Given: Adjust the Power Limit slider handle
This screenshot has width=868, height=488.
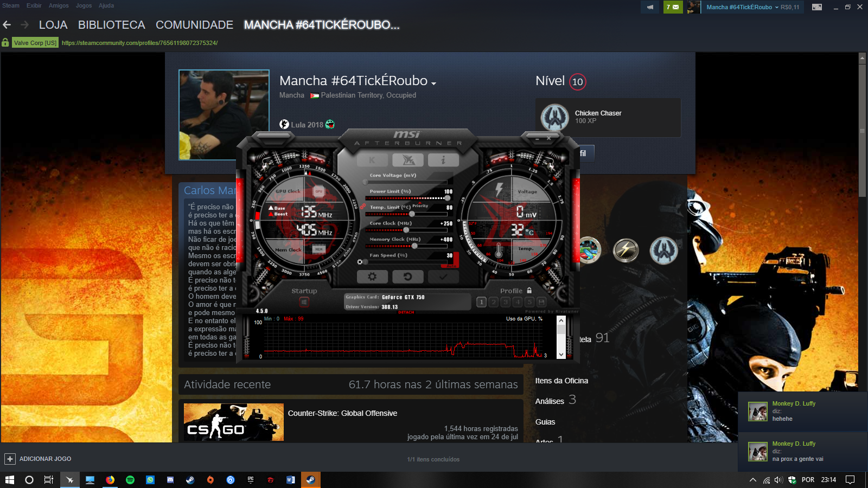Looking at the screenshot, I should click(447, 198).
